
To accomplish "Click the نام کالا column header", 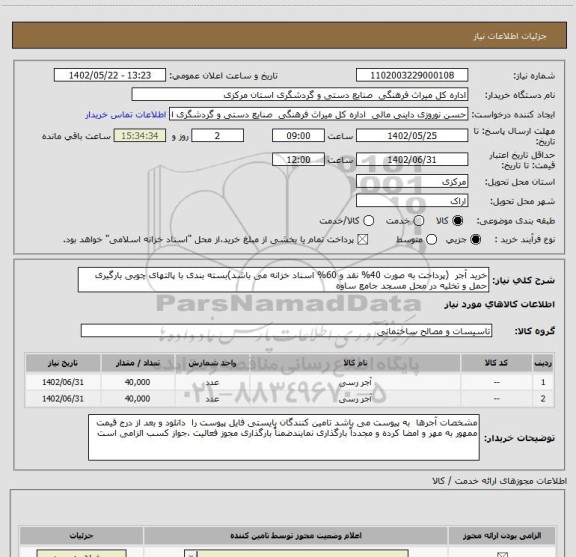I will click(355, 363).
